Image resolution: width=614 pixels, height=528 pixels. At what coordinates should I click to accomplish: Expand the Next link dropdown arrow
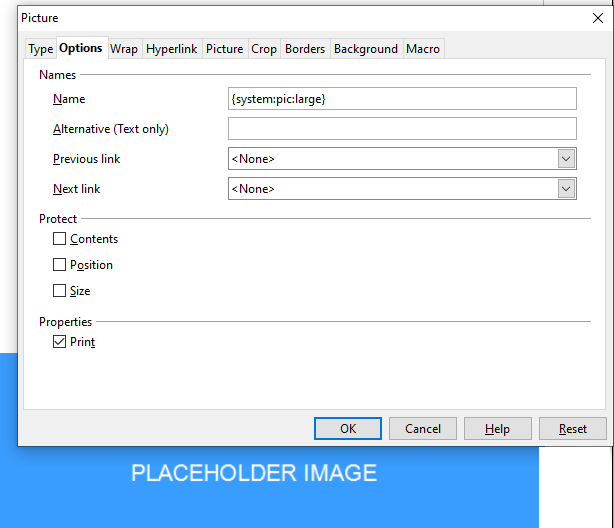tap(566, 189)
